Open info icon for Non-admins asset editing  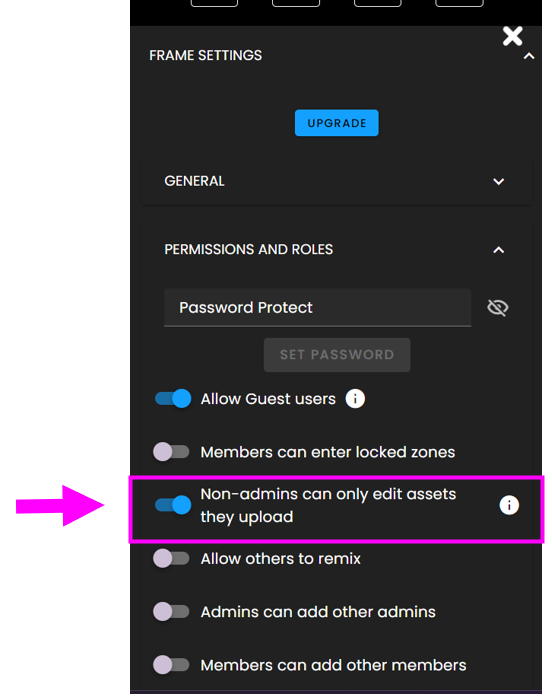pos(509,505)
